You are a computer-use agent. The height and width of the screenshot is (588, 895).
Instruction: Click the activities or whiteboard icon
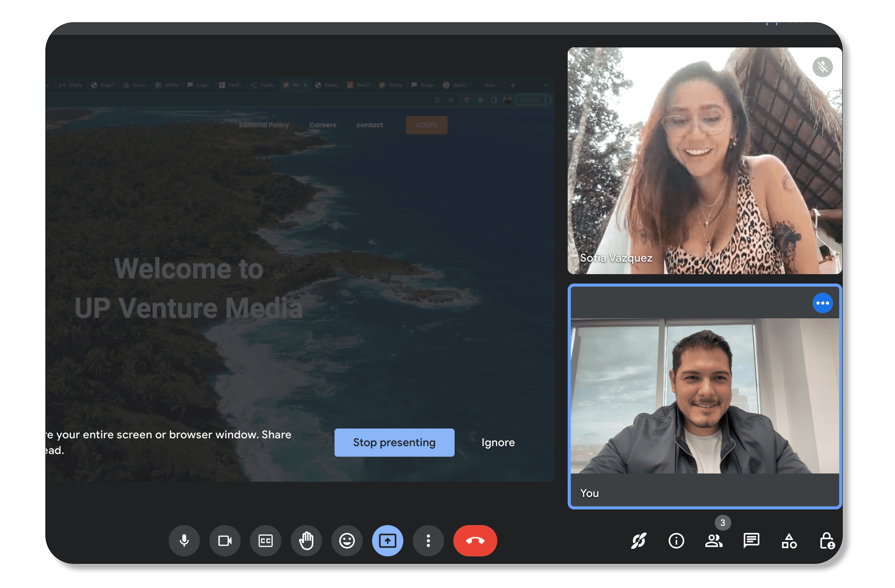pos(788,558)
